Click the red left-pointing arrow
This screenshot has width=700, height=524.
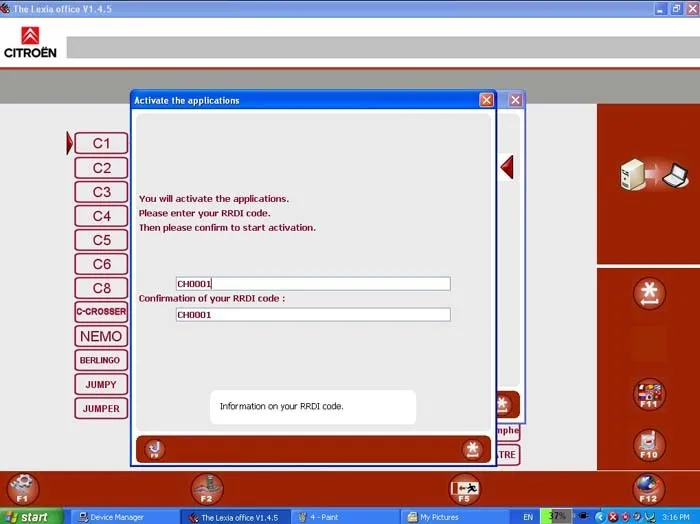(507, 167)
